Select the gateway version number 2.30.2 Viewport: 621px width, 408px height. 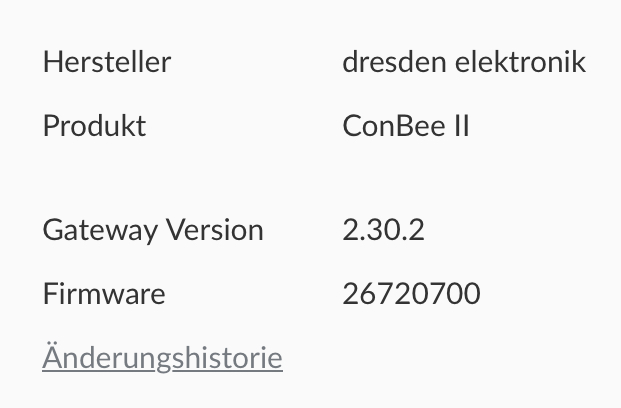tap(384, 230)
